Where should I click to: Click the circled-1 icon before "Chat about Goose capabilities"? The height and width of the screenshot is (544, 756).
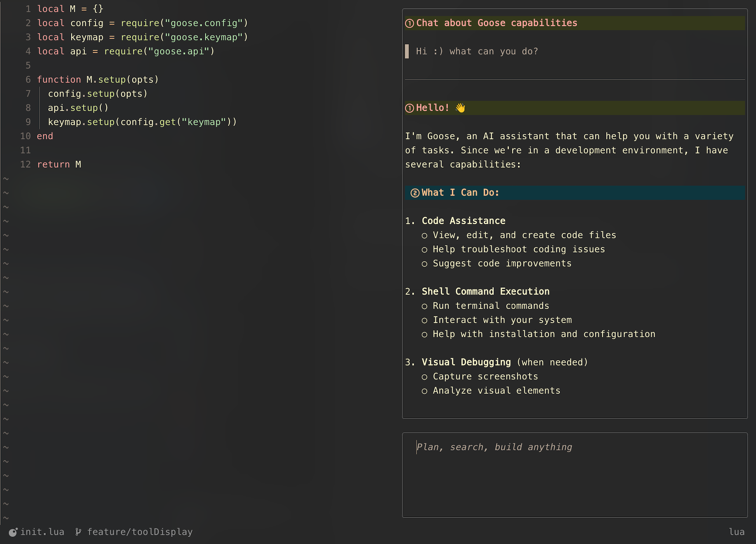click(409, 23)
